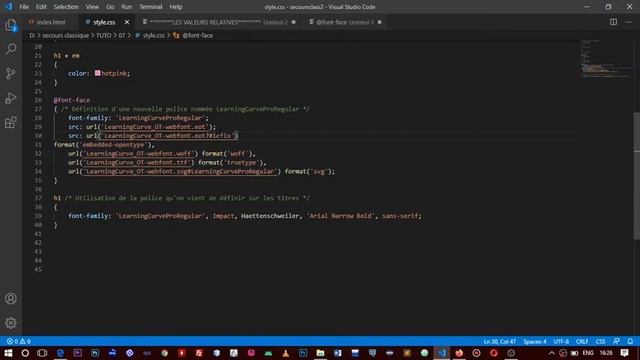Open Task View in the taskbar
Viewport: 640px width, 360px height.
(42, 353)
